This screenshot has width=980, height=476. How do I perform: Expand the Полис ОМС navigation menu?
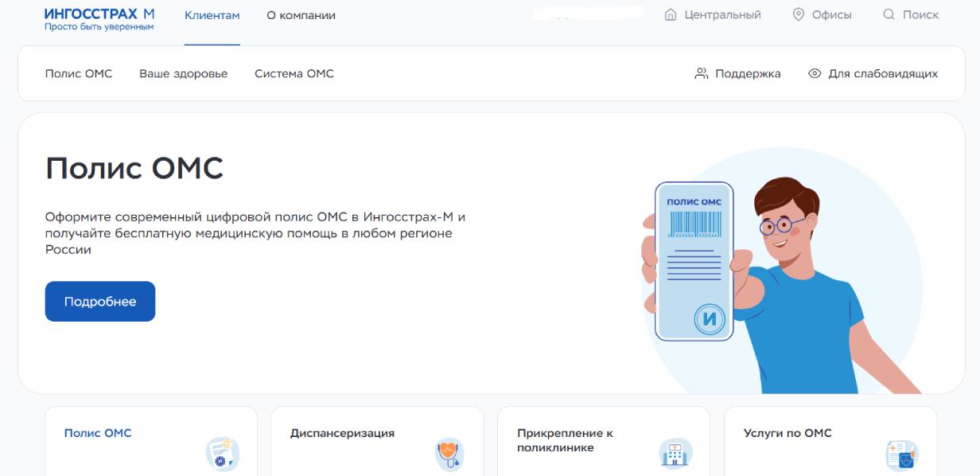[79, 74]
